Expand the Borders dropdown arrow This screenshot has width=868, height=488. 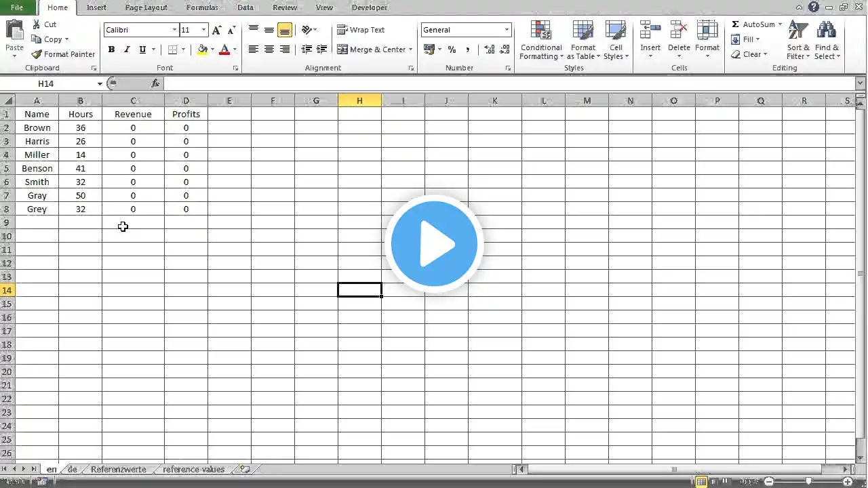(183, 49)
